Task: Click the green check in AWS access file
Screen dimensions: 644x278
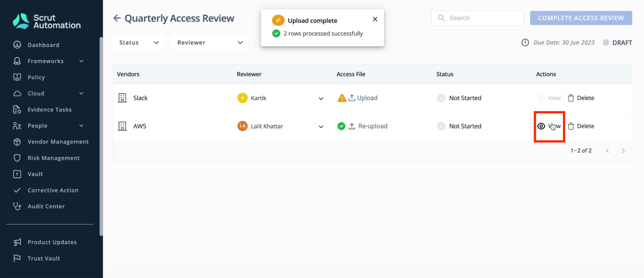Action: click(x=341, y=126)
